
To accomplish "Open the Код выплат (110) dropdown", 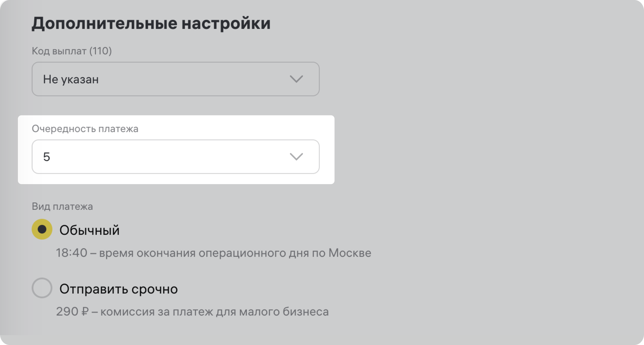I will coord(175,79).
